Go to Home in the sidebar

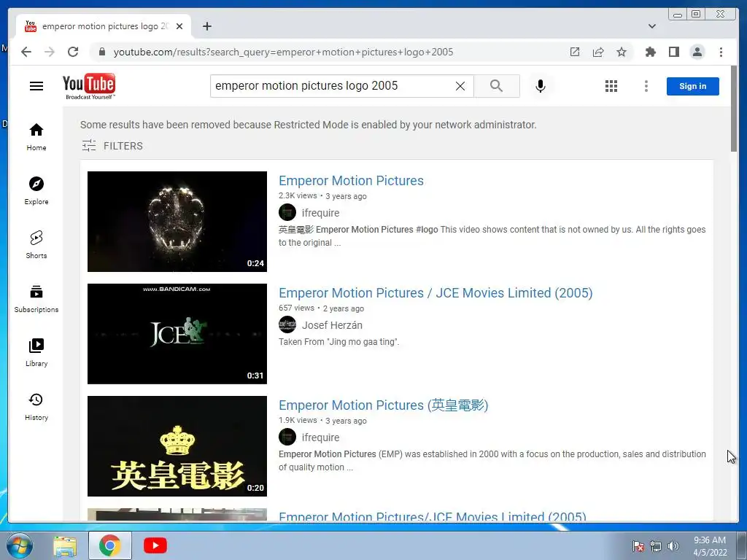click(36, 137)
